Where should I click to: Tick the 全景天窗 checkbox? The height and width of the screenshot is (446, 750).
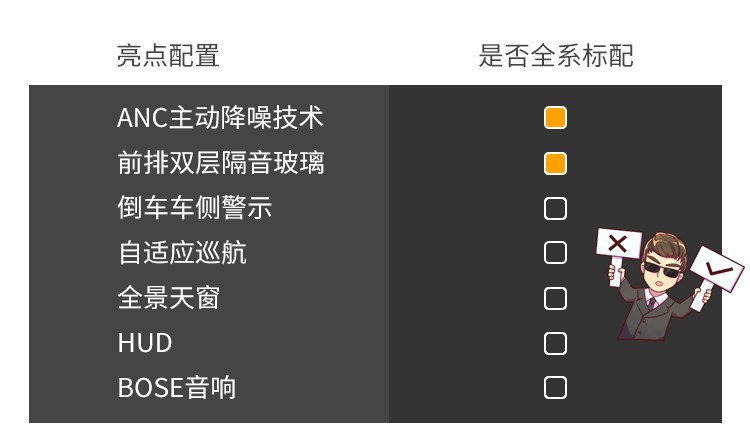(x=555, y=298)
